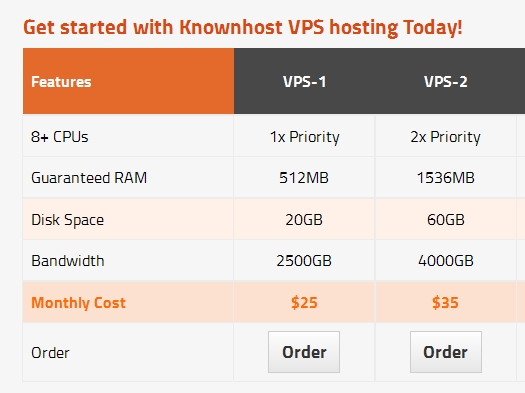Click the 2x Priority CPU cell
The width and height of the screenshot is (525, 393).
tap(445, 137)
